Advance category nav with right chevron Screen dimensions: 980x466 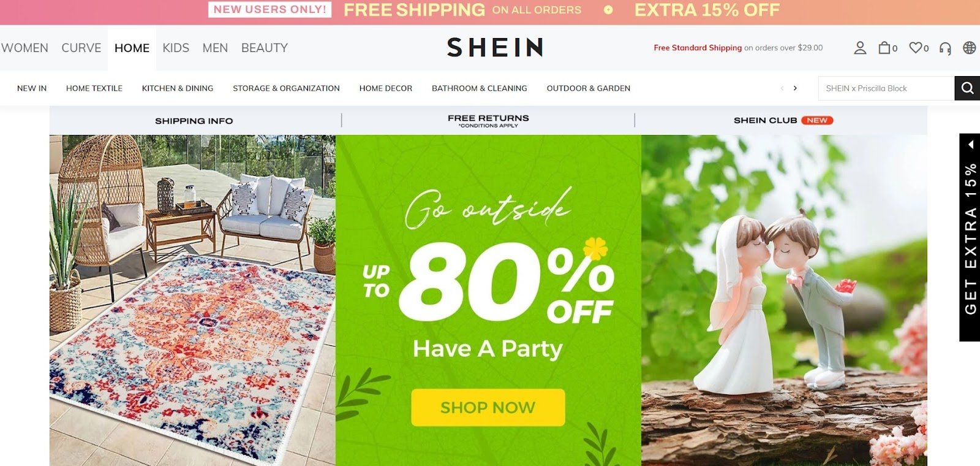coord(795,88)
